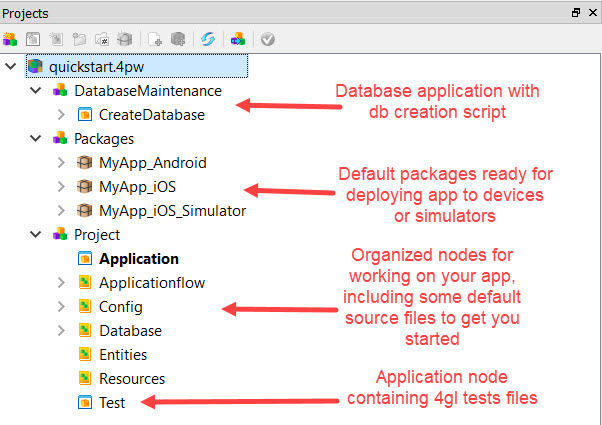Collapse the Packages group
Image resolution: width=602 pixels, height=425 pixels.
tap(36, 139)
